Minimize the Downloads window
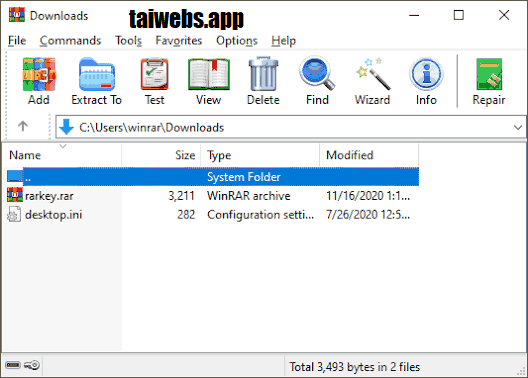This screenshot has height=378, width=528. [414, 15]
